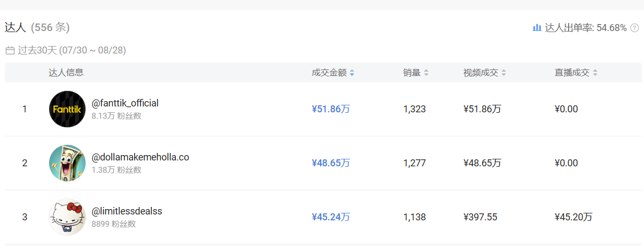Click the calendar icon beside 过去30天
644x246 pixels.
pos(10,50)
